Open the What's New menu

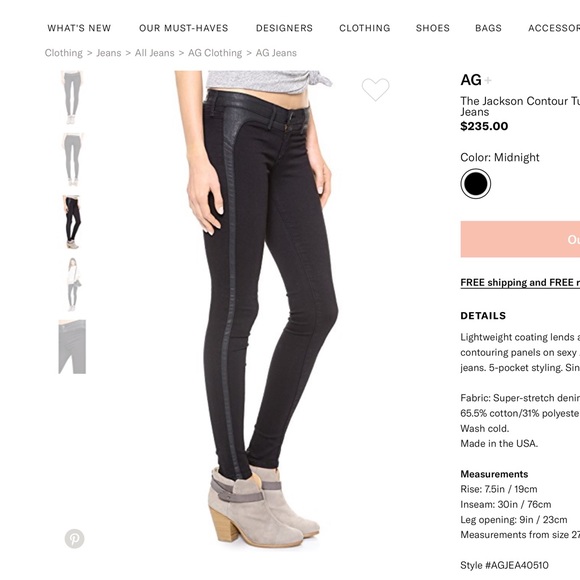click(x=79, y=28)
